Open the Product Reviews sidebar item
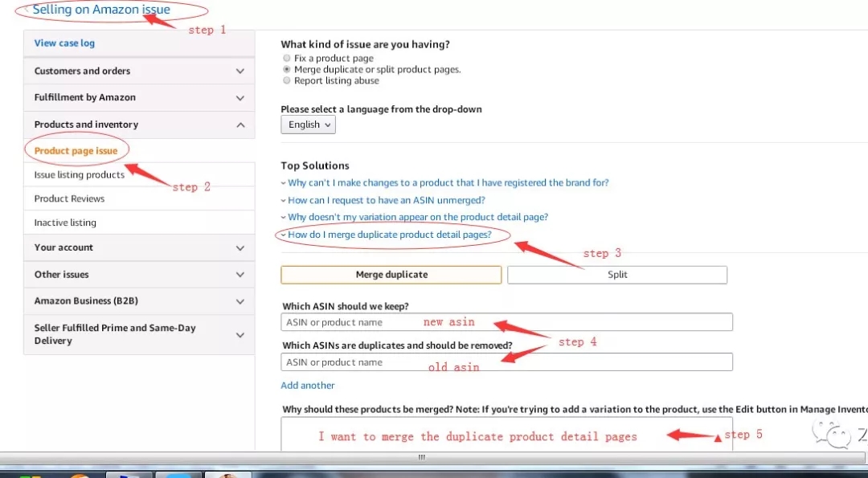Screen dimensions: 868x478 pos(69,198)
